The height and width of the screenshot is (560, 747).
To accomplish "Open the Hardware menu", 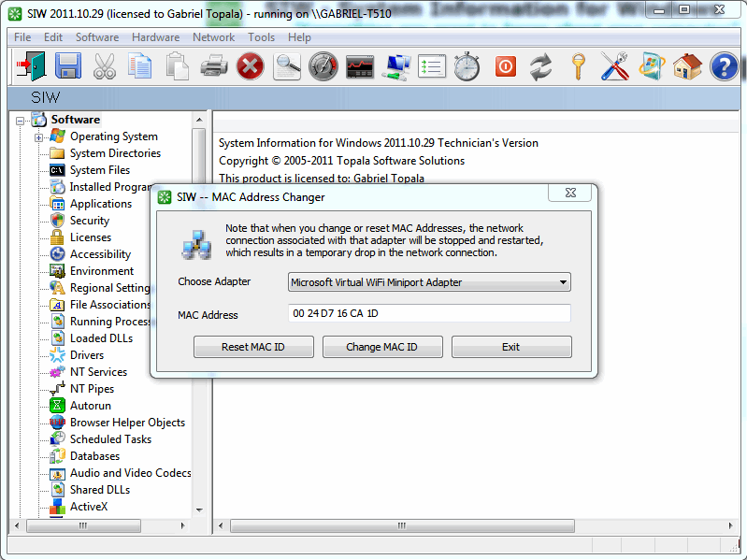I will tap(155, 37).
